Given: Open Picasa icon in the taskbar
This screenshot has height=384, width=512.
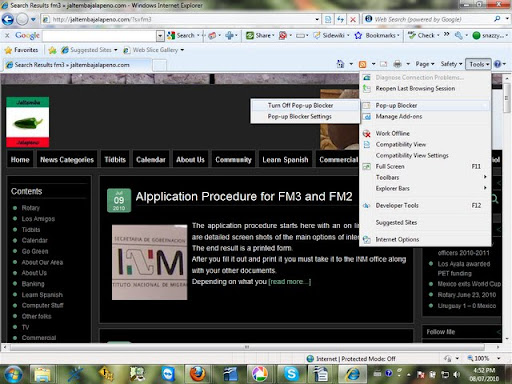Looking at the screenshot, I should click(x=260, y=374).
